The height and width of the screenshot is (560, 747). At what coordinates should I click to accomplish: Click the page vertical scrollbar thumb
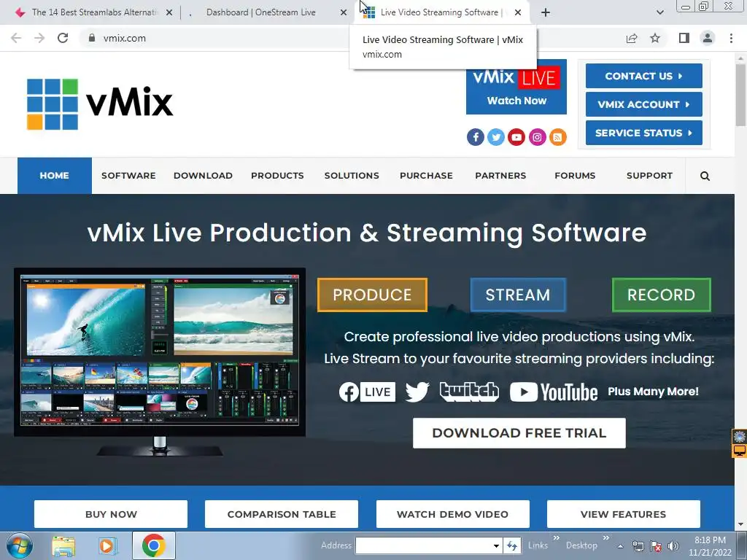(741, 96)
